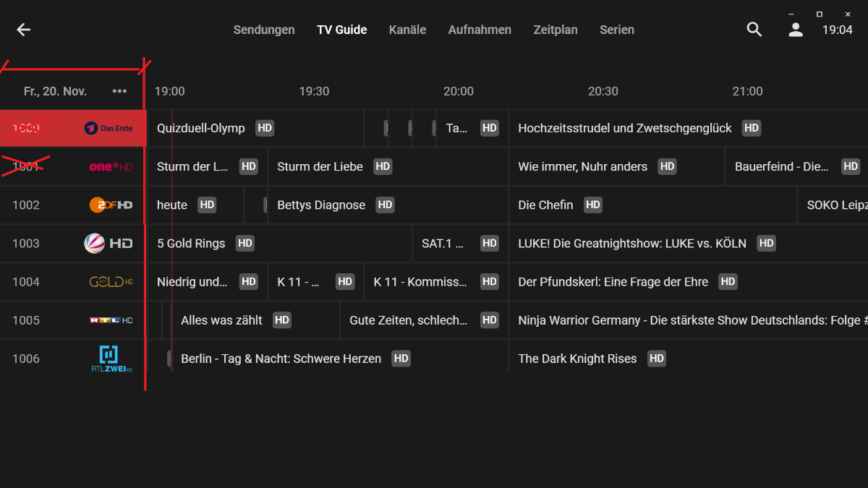Click channel number 1005

pos(26,320)
